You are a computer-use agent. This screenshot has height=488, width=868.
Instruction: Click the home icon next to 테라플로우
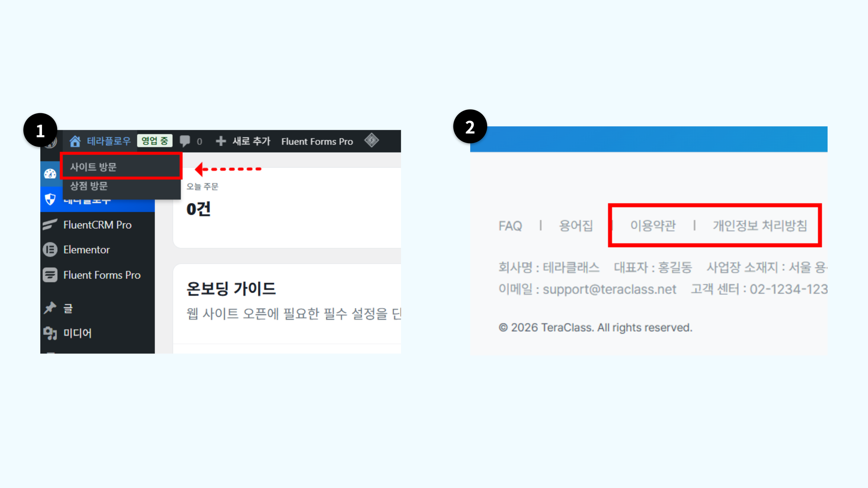(x=75, y=141)
